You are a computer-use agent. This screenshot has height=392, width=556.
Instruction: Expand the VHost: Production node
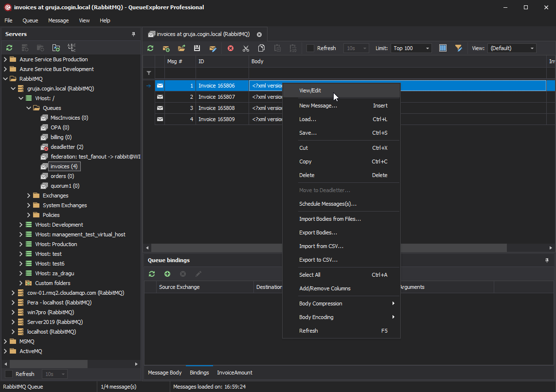coord(21,244)
